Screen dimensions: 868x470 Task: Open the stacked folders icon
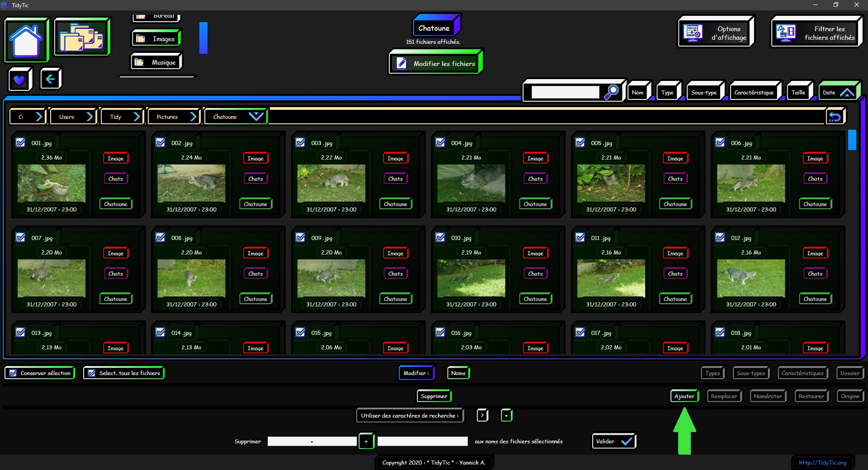coord(82,38)
